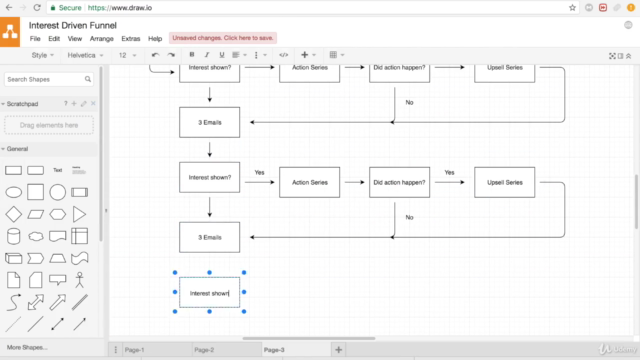Click the draw.io logo icon
640x360 pixels.
tap(10, 32)
